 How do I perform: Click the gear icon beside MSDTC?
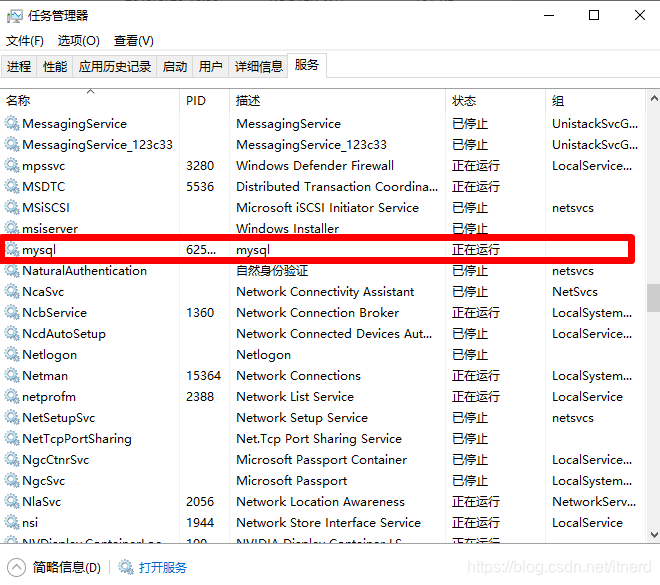pyautogui.click(x=12, y=186)
